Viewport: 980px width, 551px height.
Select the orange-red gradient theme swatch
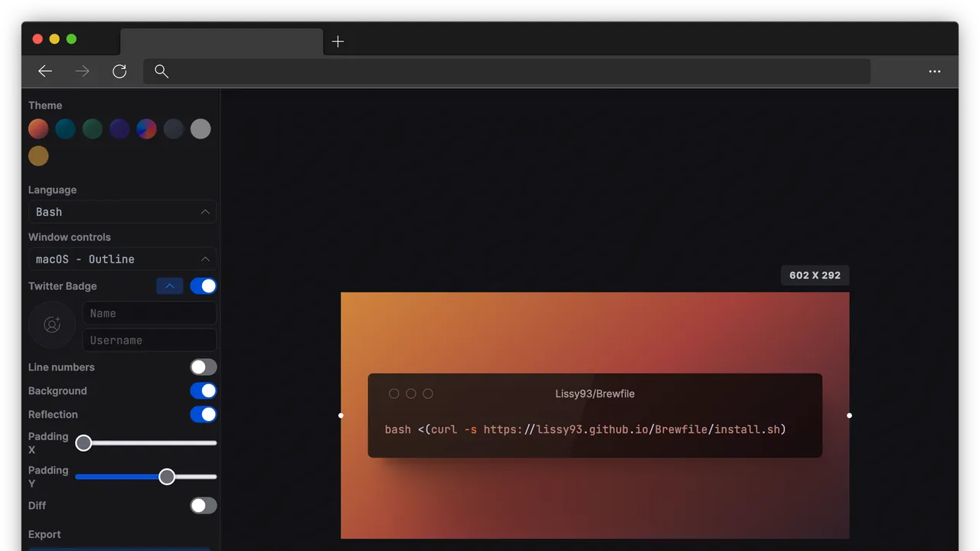pyautogui.click(x=38, y=129)
